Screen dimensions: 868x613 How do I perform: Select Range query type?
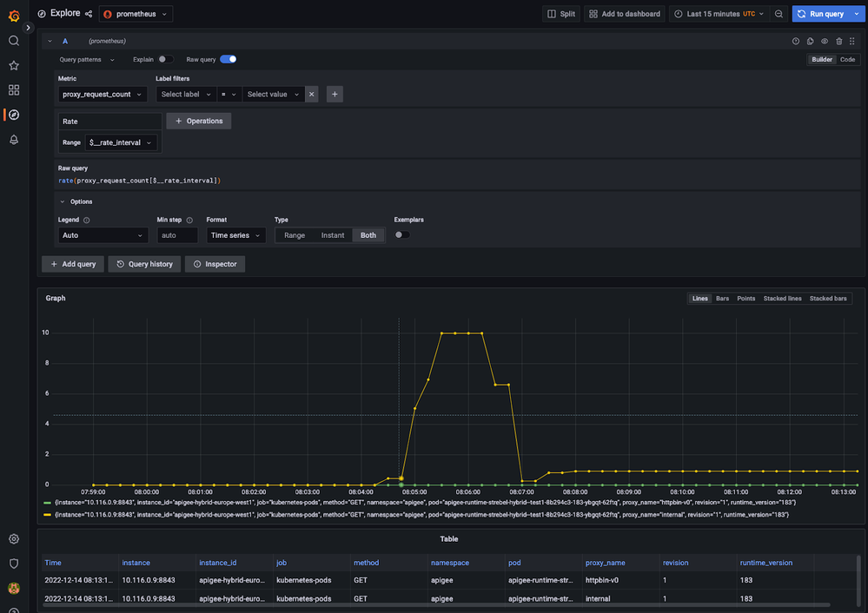coord(295,235)
